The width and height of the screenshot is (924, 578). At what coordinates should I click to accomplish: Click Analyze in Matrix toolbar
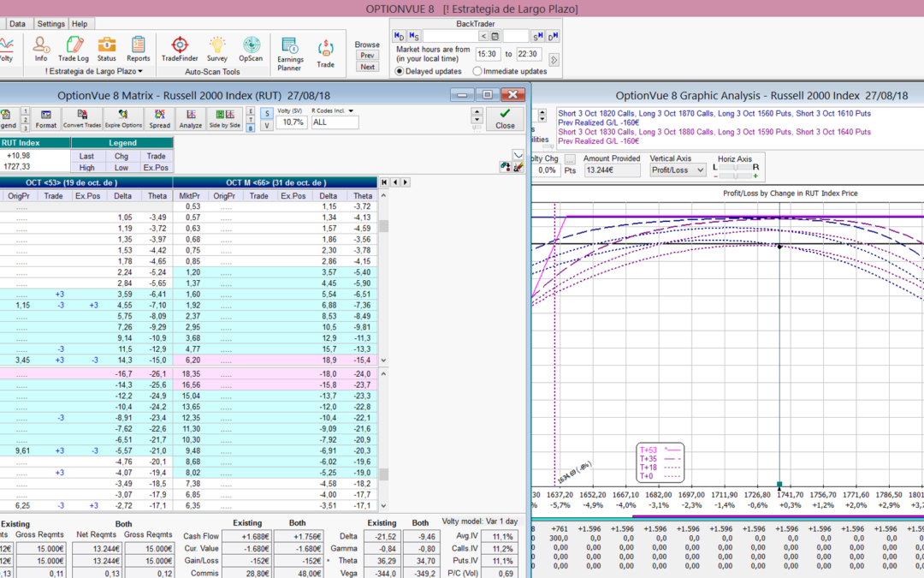190,118
